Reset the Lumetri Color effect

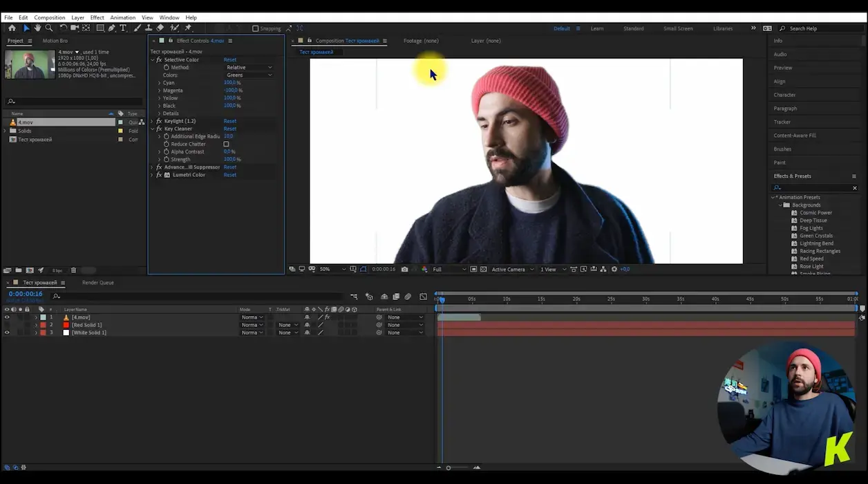tap(230, 175)
